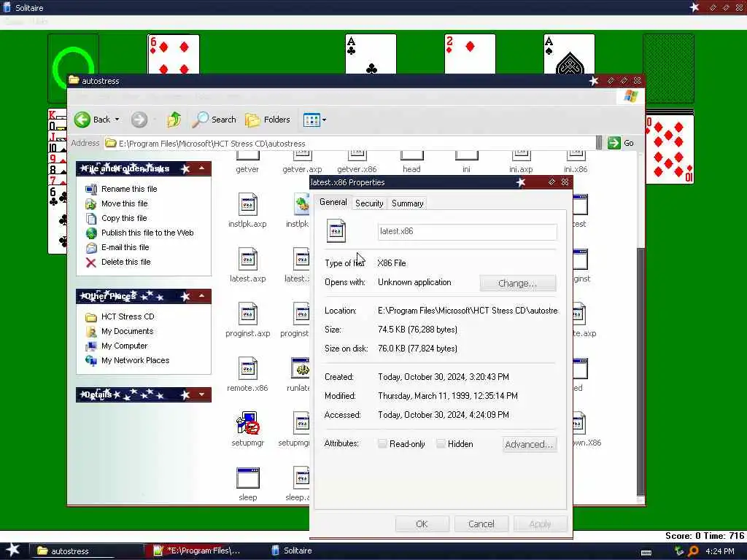Click Rename this file

129,189
